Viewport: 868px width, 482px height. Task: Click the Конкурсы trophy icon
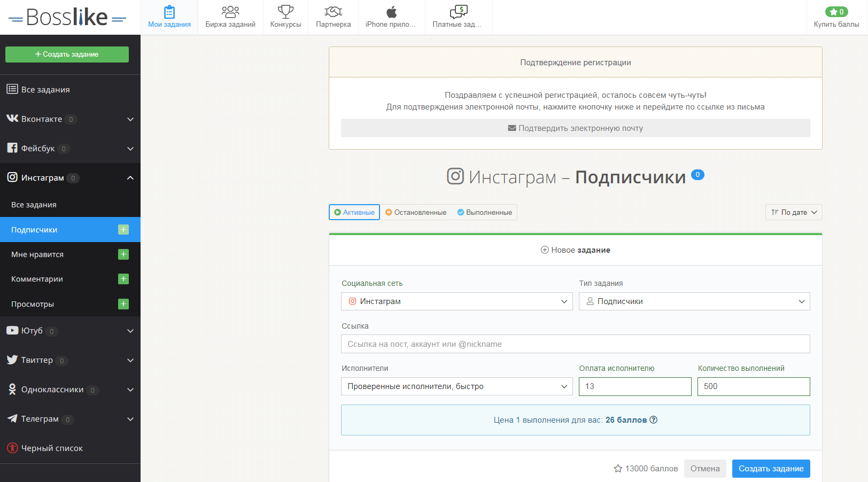click(x=285, y=12)
